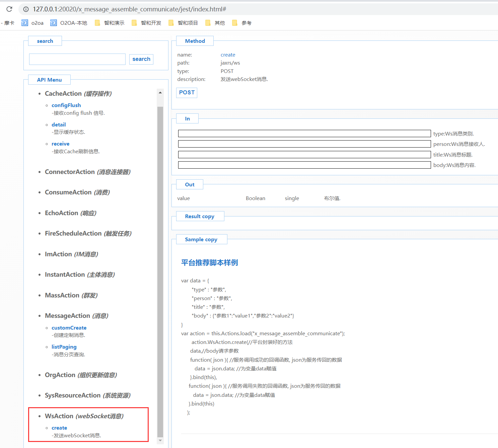498x448 pixels.
Task: Open the O2OA-本地 bookmark
Action: [x=69, y=23]
